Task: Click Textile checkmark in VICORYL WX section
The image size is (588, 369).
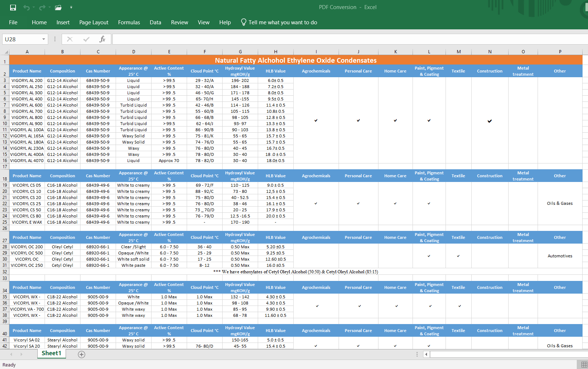Action: pos(459,306)
